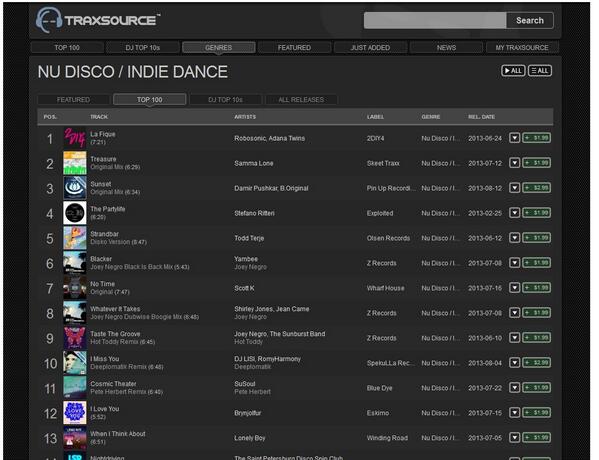The width and height of the screenshot is (599, 460).
Task: Switch to genre DJ TOP 10s tab
Action: click(x=225, y=99)
